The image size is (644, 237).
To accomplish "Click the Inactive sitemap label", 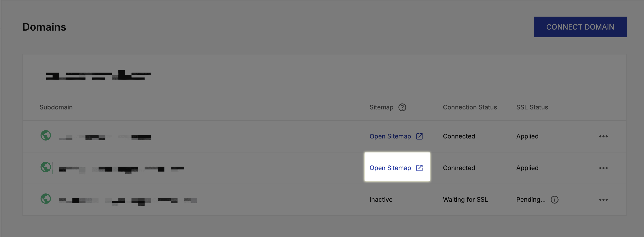I will [381, 200].
